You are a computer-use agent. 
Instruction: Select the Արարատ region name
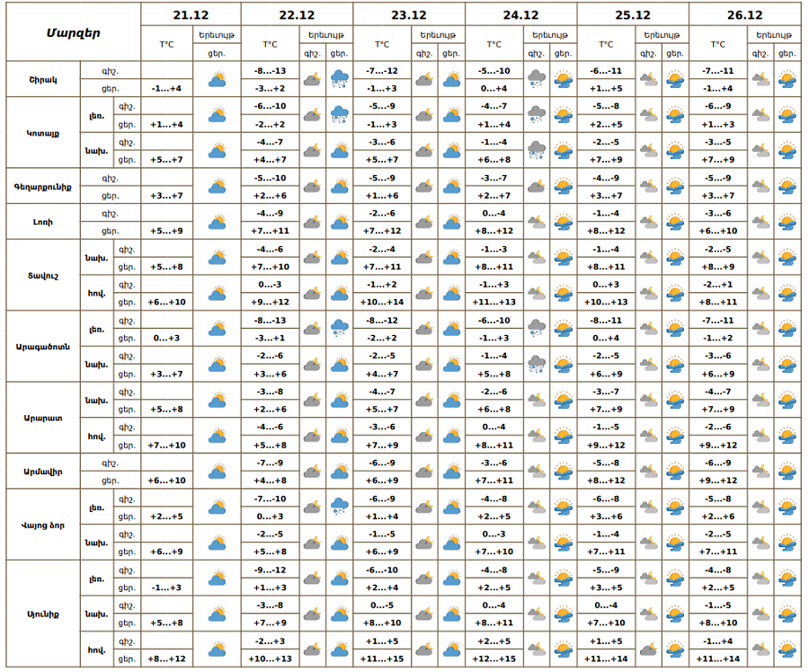[43, 418]
